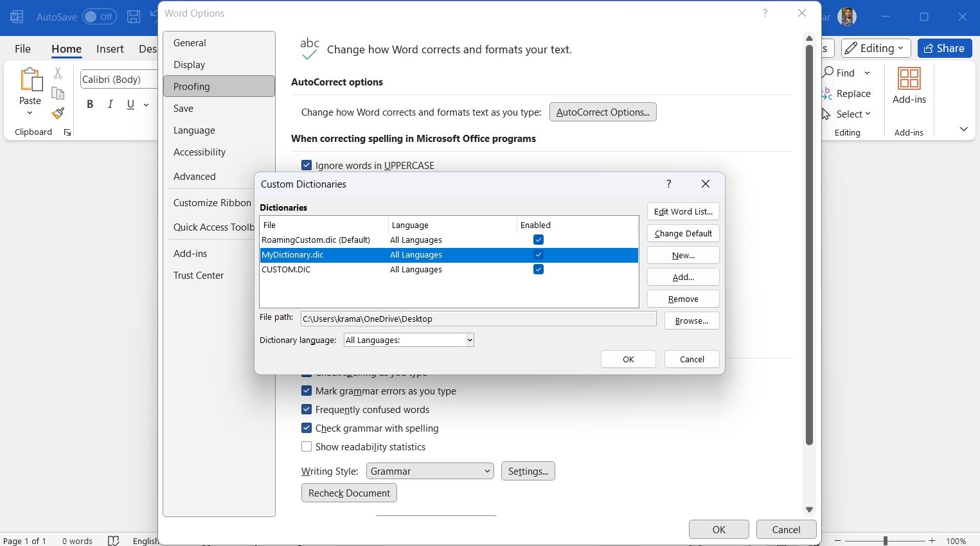Open the Editing mode dropdown
The image size is (980, 546).
click(875, 48)
